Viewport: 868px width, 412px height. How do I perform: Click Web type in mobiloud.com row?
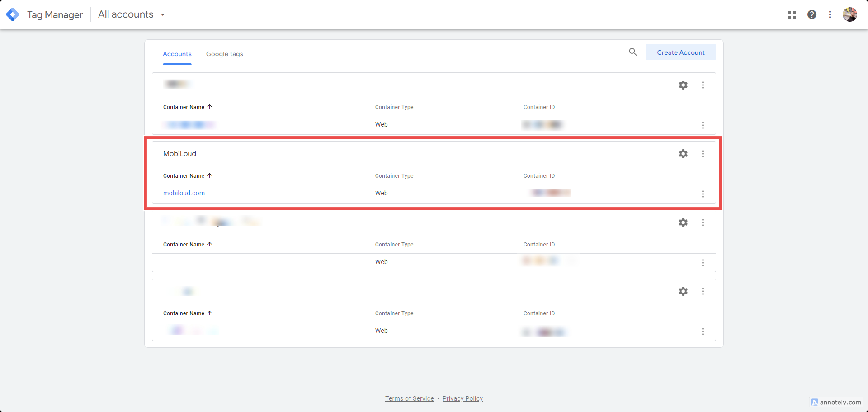click(x=382, y=193)
